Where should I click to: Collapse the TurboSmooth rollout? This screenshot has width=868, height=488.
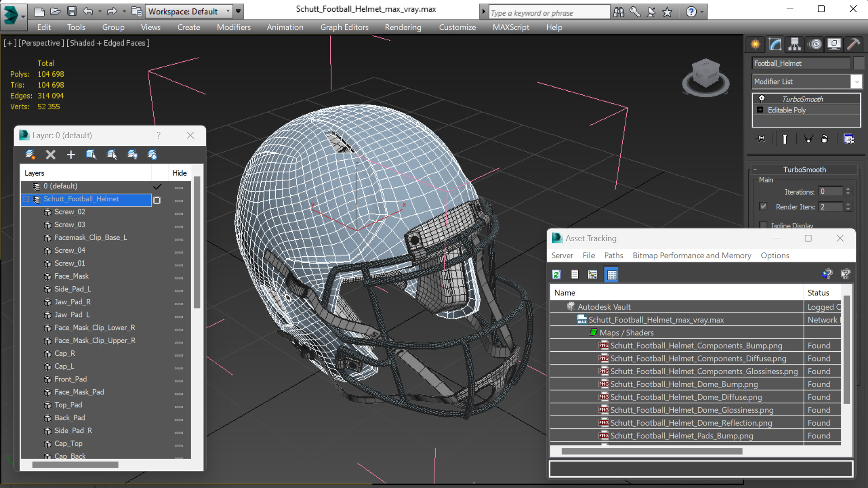coord(755,170)
